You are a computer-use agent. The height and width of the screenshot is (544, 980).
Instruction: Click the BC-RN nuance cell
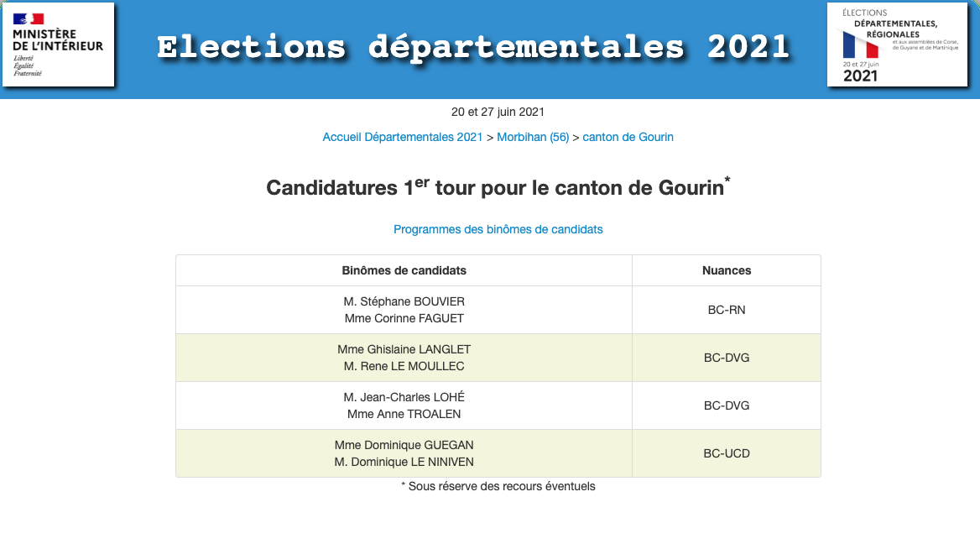[727, 310]
